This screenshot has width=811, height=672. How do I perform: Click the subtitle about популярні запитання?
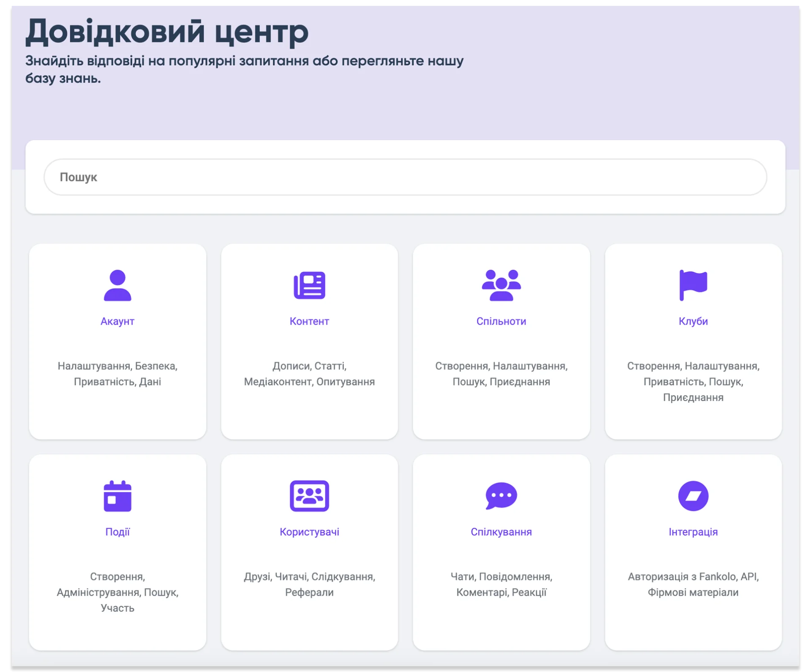[x=244, y=69]
